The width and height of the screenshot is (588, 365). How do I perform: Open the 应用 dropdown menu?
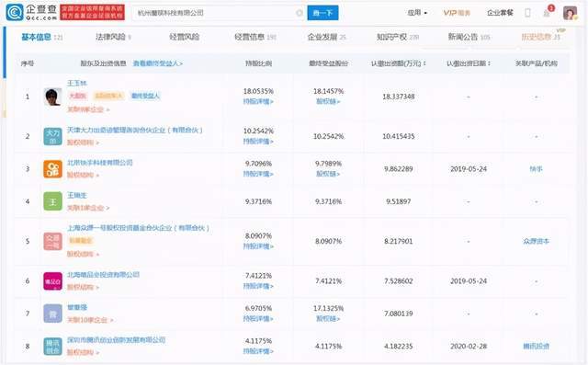point(417,13)
